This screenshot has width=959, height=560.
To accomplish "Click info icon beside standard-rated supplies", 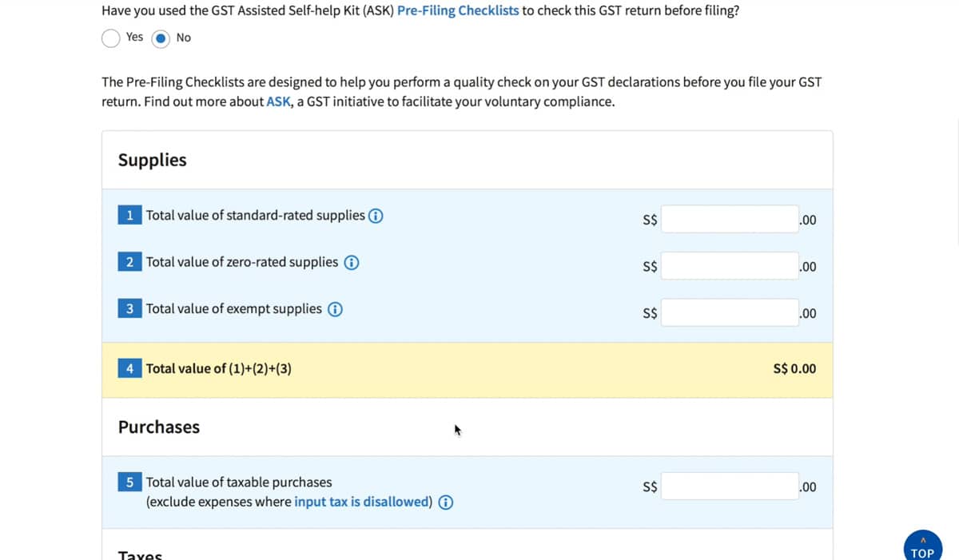I will pyautogui.click(x=376, y=216).
